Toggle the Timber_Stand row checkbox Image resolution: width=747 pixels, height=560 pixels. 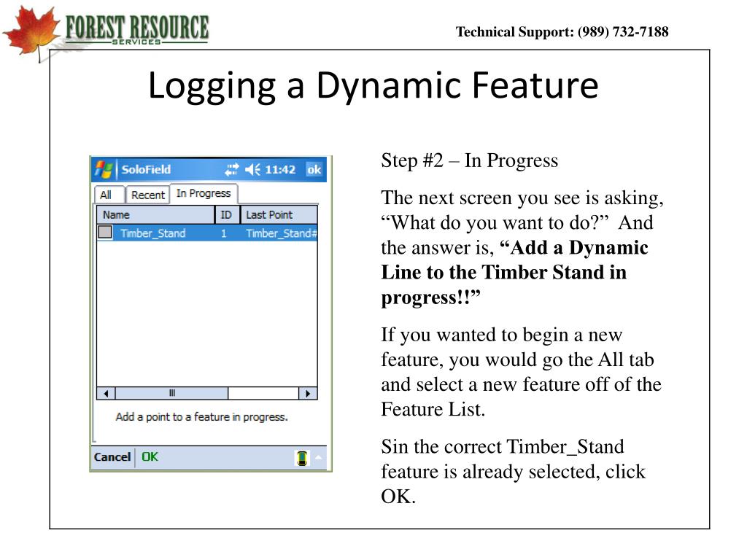(105, 233)
